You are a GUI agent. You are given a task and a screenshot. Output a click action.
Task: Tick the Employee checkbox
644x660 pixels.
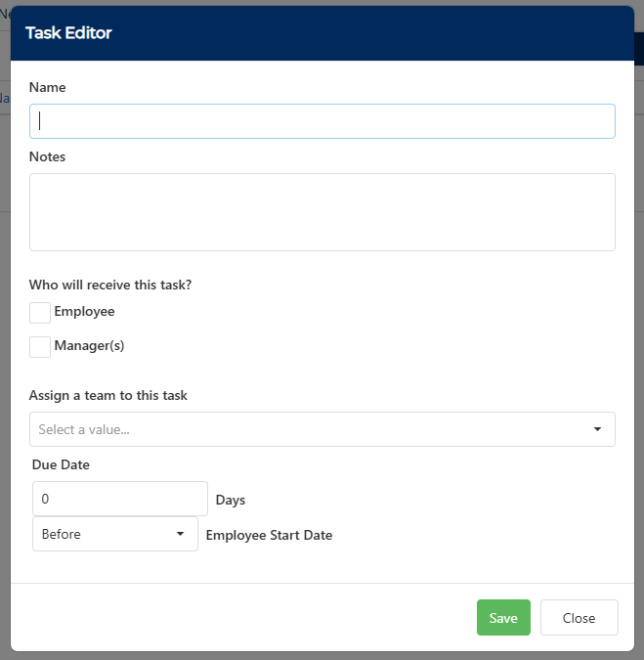point(40,313)
